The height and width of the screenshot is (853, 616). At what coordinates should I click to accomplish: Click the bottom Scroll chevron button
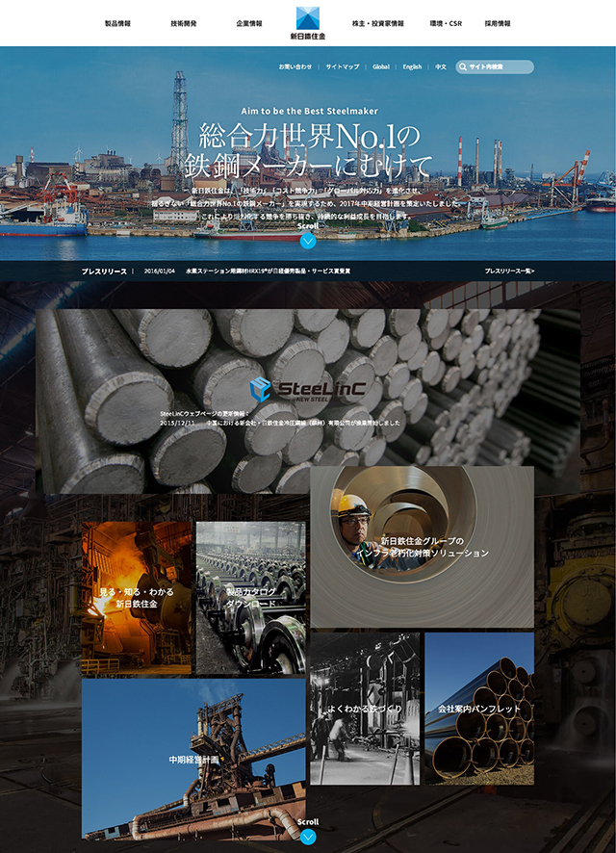coord(308,837)
